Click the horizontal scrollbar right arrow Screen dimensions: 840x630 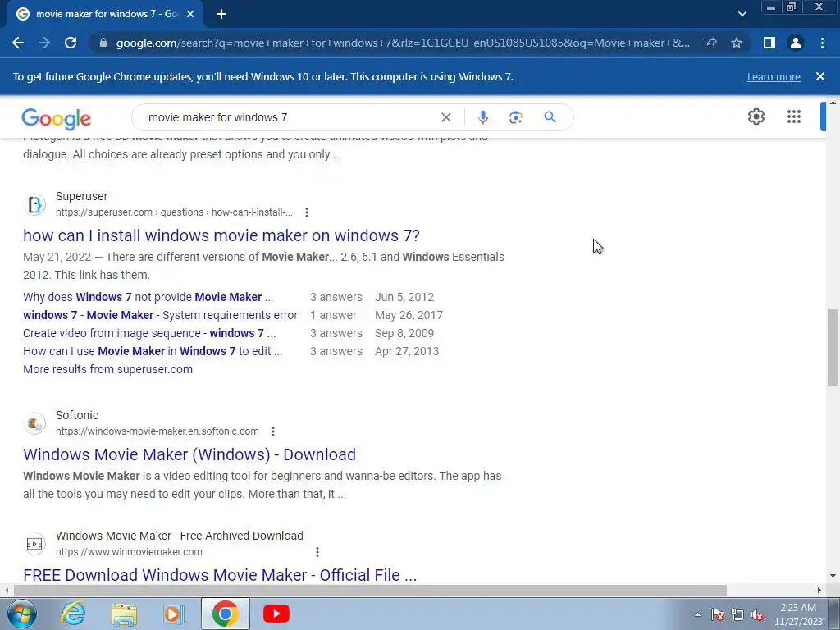(819, 591)
